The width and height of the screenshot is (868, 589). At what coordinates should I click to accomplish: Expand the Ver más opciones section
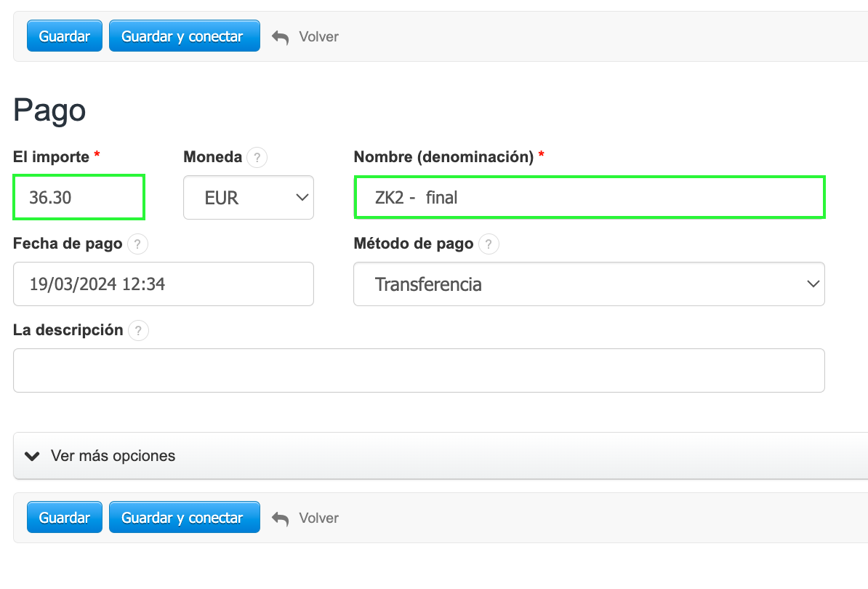point(113,457)
